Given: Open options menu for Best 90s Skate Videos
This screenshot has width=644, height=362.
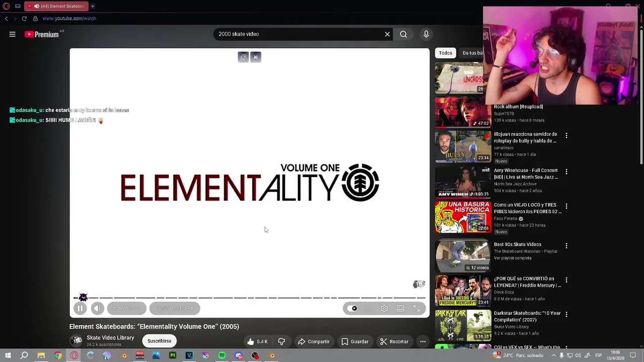Looking at the screenshot, I should pos(567,246).
